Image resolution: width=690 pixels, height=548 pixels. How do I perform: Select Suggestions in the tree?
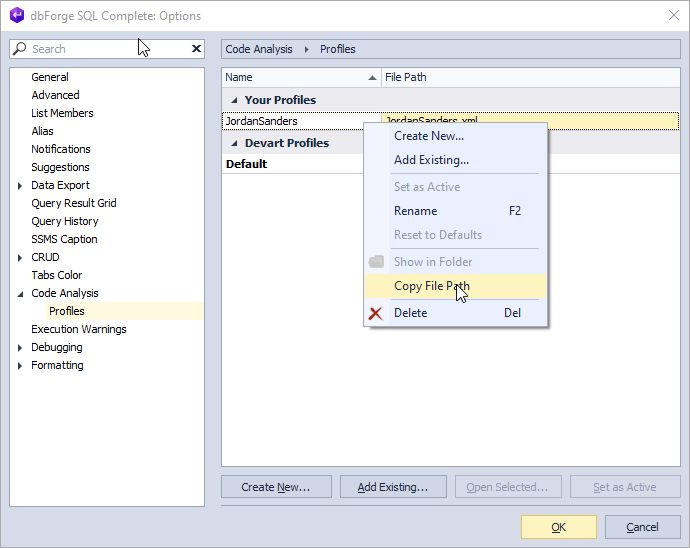tap(60, 167)
